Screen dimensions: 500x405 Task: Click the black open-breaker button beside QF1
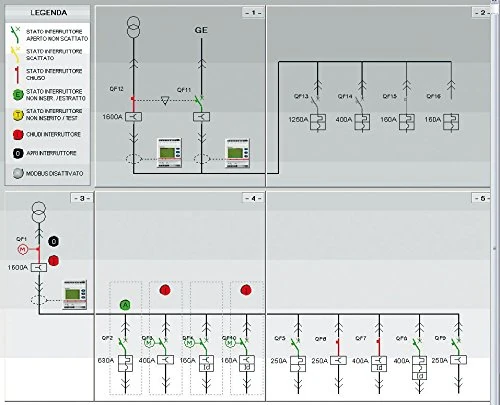(x=53, y=241)
